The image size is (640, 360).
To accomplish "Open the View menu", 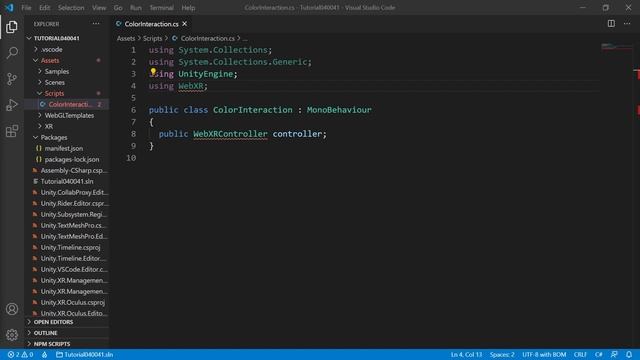I will click(99, 7).
